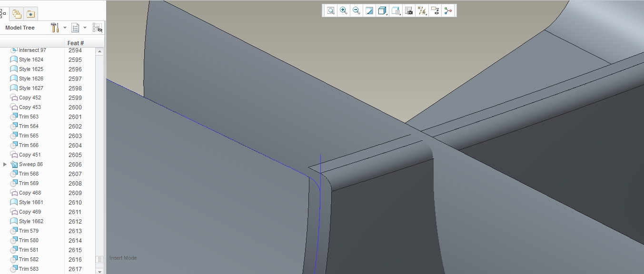This screenshot has height=274, width=644.
Task: Toggle the Annotation Display eye icon
Action: [435, 10]
